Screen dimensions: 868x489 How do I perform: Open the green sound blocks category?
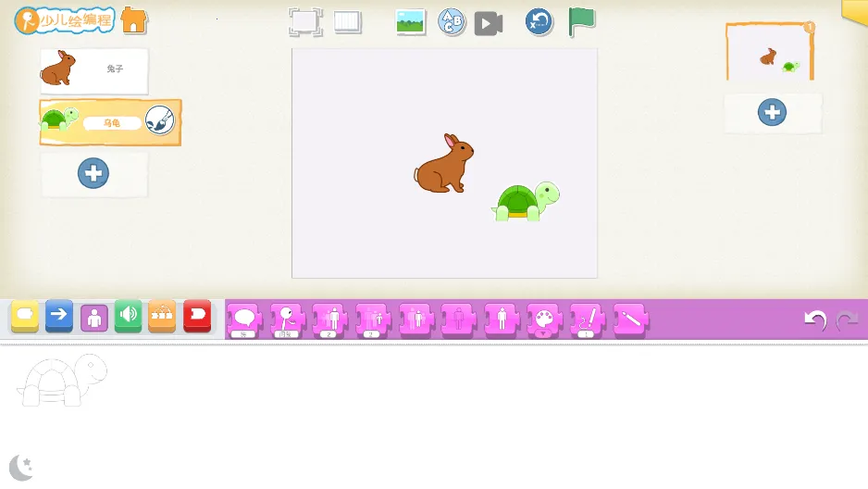point(128,316)
